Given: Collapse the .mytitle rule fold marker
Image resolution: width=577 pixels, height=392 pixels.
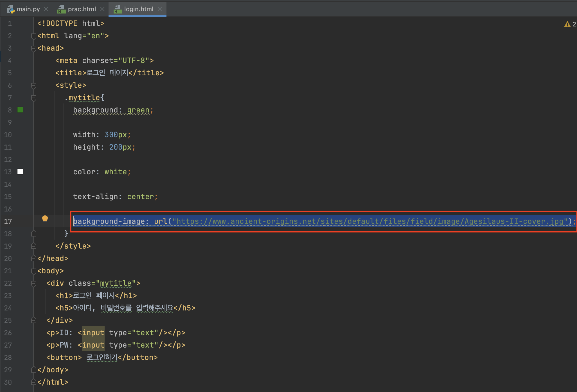Looking at the screenshot, I should point(33,98).
